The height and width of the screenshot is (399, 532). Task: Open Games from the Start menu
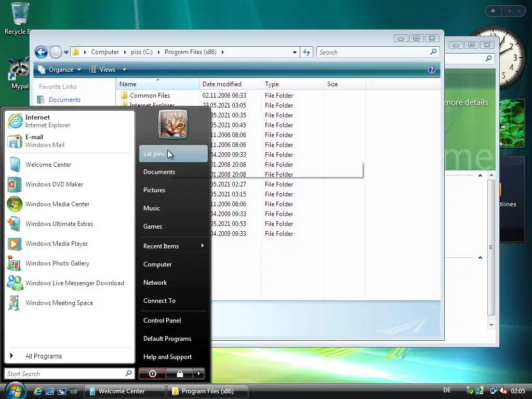[x=174, y=227]
